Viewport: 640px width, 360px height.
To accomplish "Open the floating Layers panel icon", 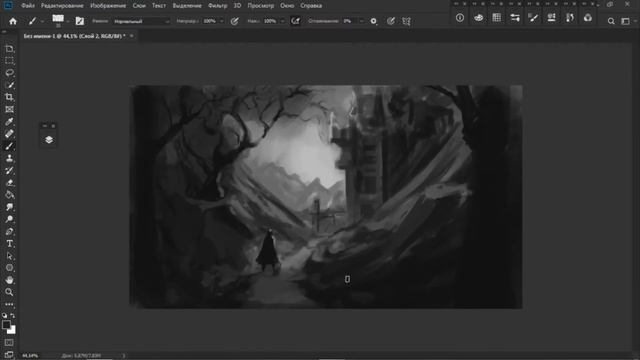I will 49,140.
